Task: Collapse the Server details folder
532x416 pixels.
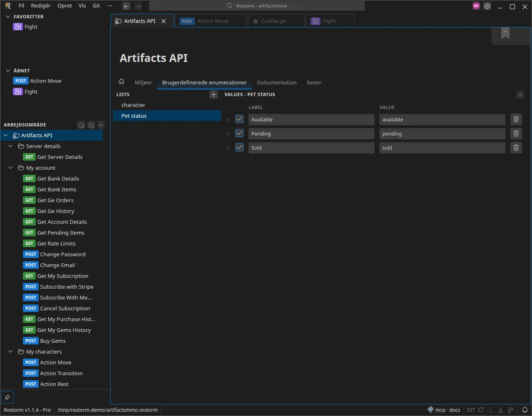Action: 11,146
